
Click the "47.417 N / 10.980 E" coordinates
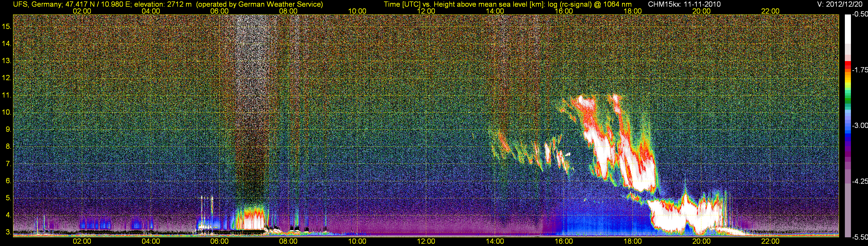pyautogui.click(x=98, y=4)
